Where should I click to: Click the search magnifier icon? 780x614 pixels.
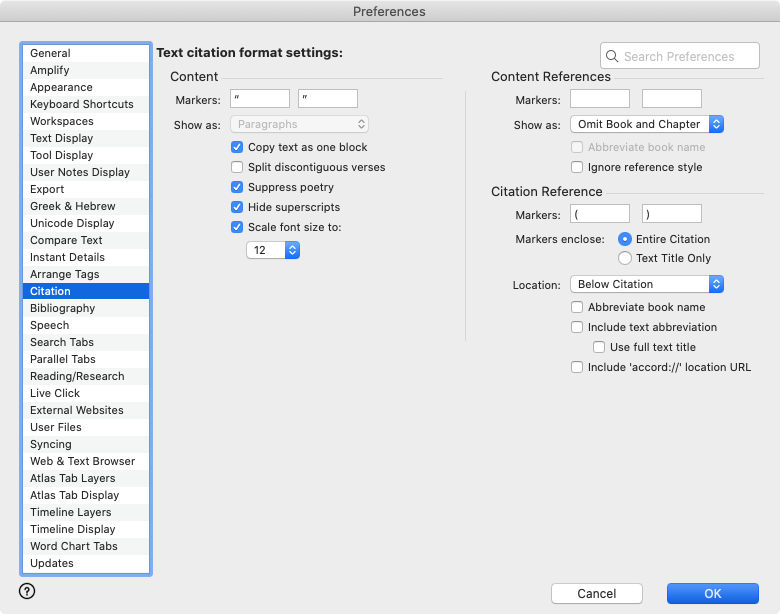(x=613, y=57)
